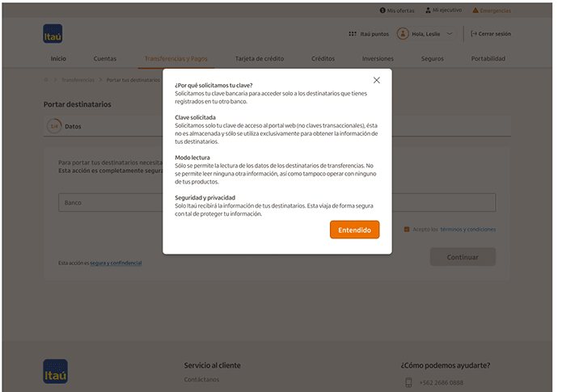Viewport: 562px width, 392px height.
Task: Close the clave explanation dialog with X
Action: point(376,80)
